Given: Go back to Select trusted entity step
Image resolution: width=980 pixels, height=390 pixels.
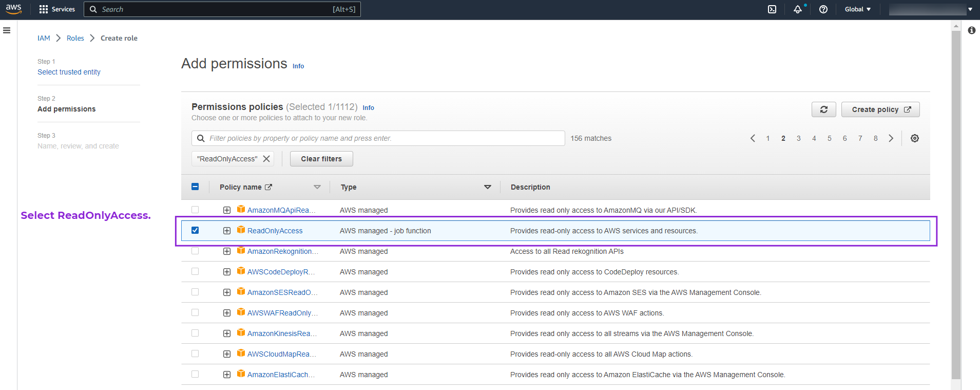Looking at the screenshot, I should coord(69,72).
